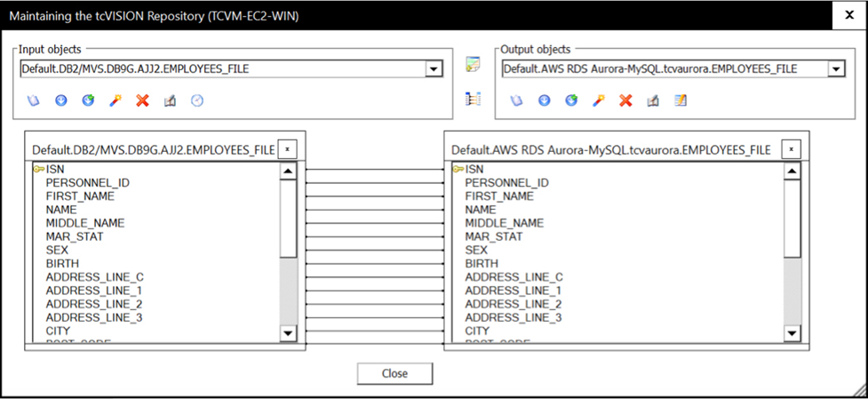Click the edit properties icon under Input objects
The width and height of the screenshot is (868, 399).
click(170, 100)
